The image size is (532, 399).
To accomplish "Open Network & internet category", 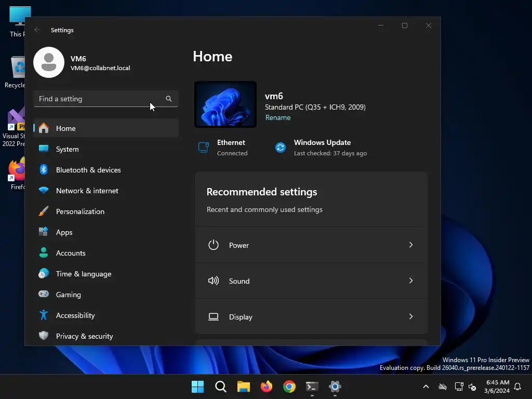I will pyautogui.click(x=106, y=190).
